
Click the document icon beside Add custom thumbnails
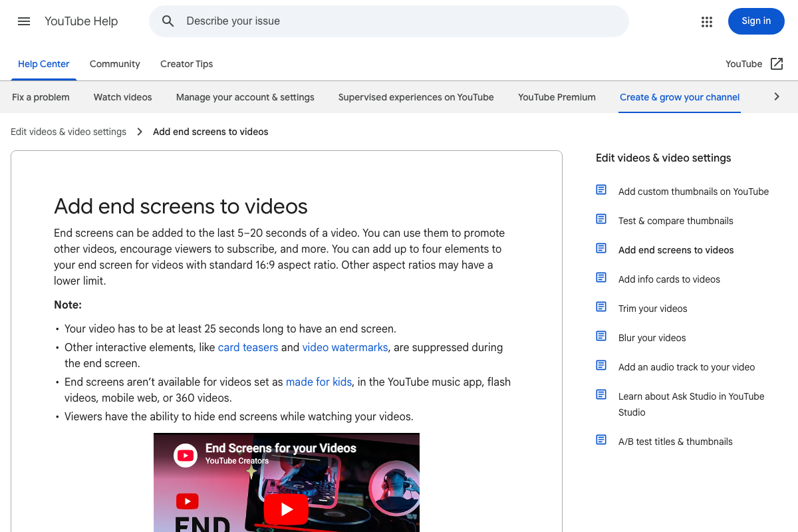(601, 190)
